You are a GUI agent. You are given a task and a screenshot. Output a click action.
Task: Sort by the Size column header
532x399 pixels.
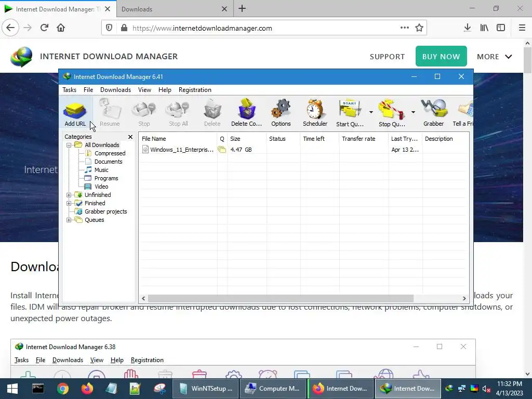click(247, 139)
